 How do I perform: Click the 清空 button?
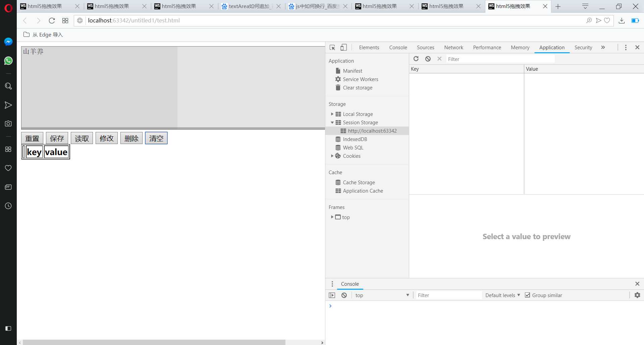click(156, 138)
